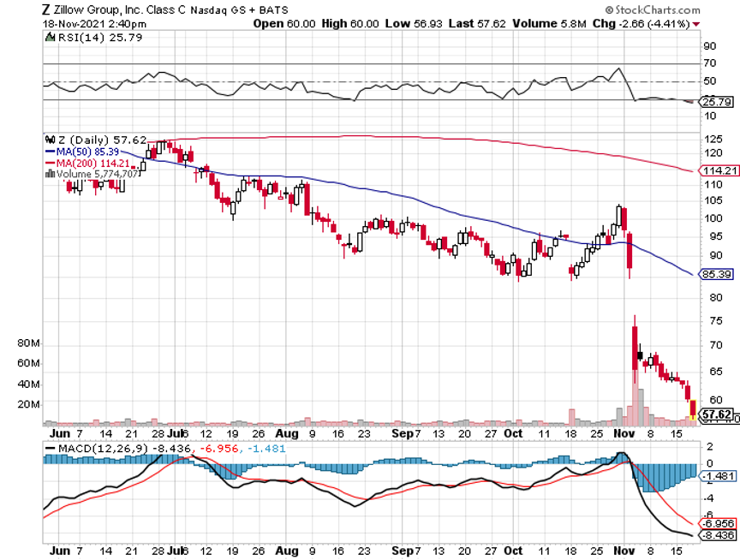Click the black MACD line swatch in legend
This screenshot has height=560, width=740.
click(x=50, y=448)
